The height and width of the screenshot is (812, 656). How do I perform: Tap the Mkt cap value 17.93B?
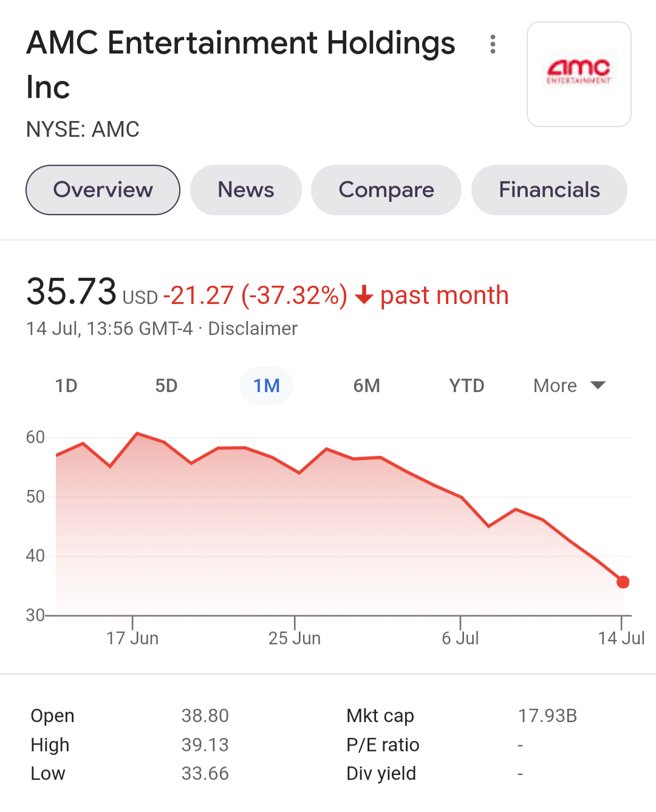pos(547,715)
